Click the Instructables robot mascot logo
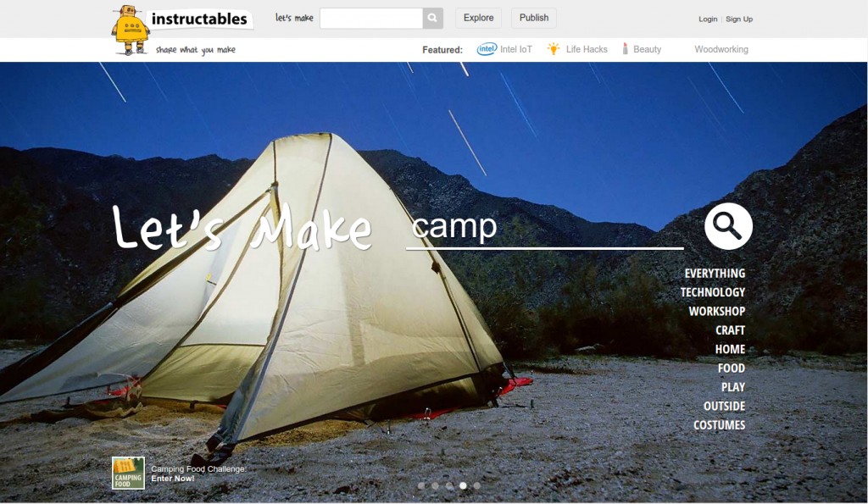The image size is (868, 504). [x=131, y=30]
